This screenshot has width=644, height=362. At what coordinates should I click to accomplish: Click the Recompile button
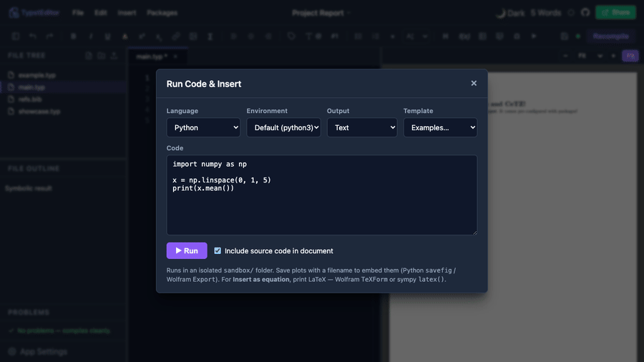[x=611, y=36]
